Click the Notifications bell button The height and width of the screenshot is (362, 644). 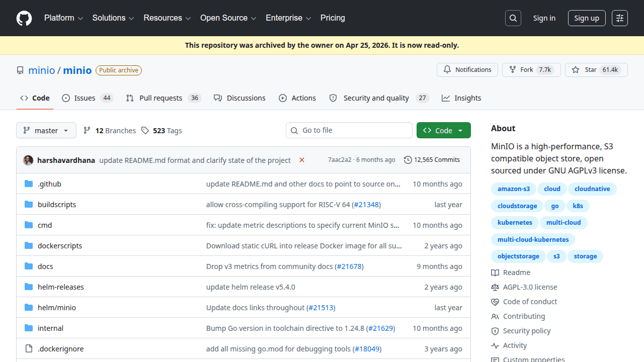click(x=467, y=70)
